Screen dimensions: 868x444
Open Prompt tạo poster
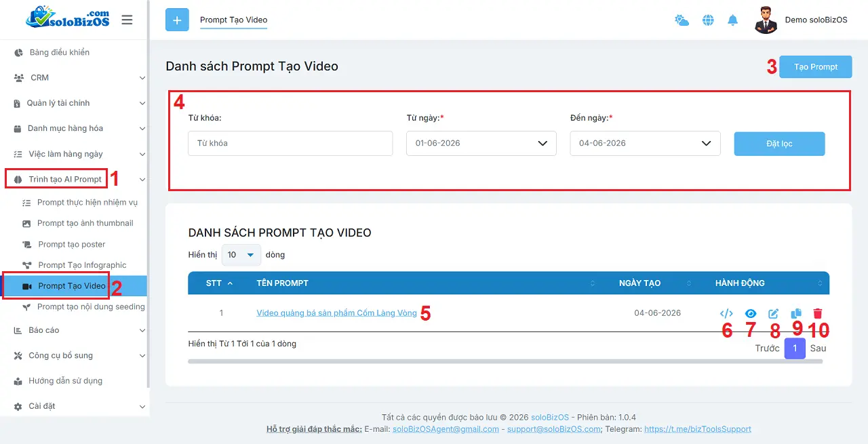point(72,245)
